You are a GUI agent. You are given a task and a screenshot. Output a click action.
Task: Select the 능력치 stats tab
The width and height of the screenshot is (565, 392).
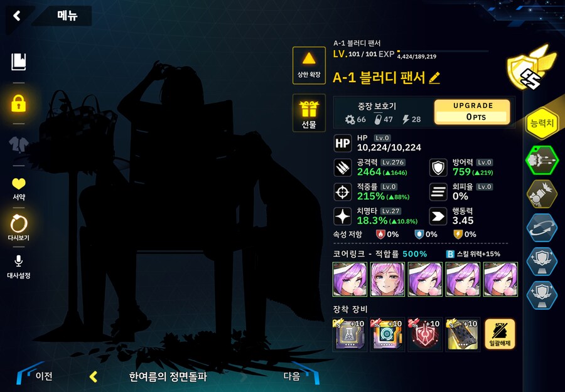(542, 123)
